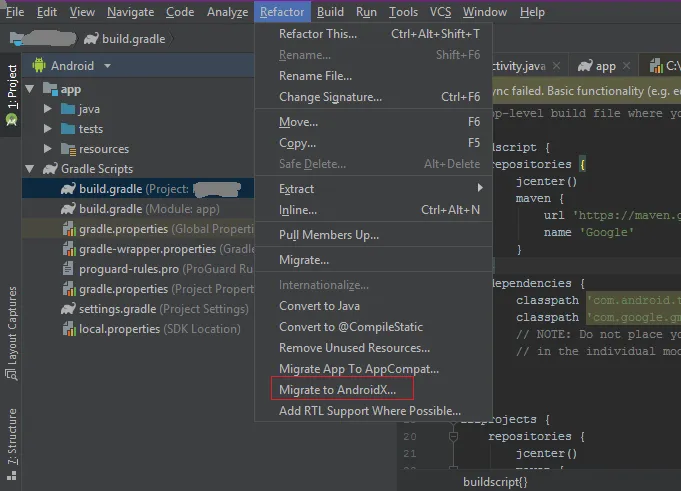This screenshot has width=681, height=491.
Task: Expand the resources folder arrow
Action: 48,148
